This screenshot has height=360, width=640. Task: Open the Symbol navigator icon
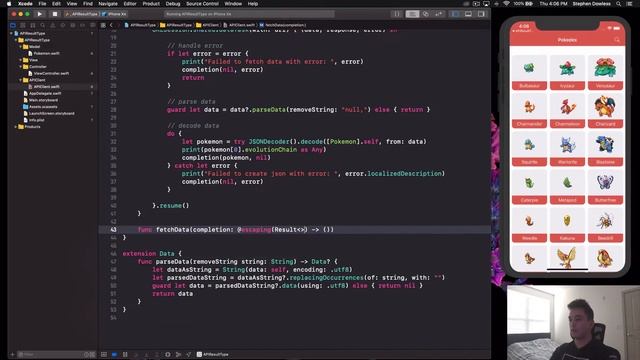(33, 25)
